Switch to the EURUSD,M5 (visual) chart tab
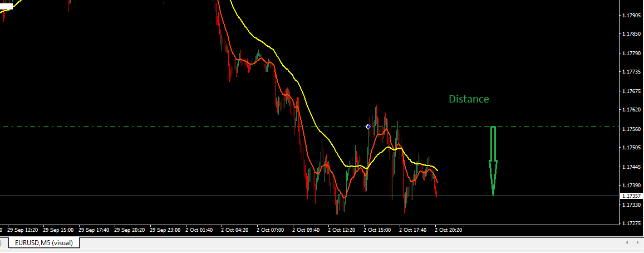644x253 pixels. 44,243
